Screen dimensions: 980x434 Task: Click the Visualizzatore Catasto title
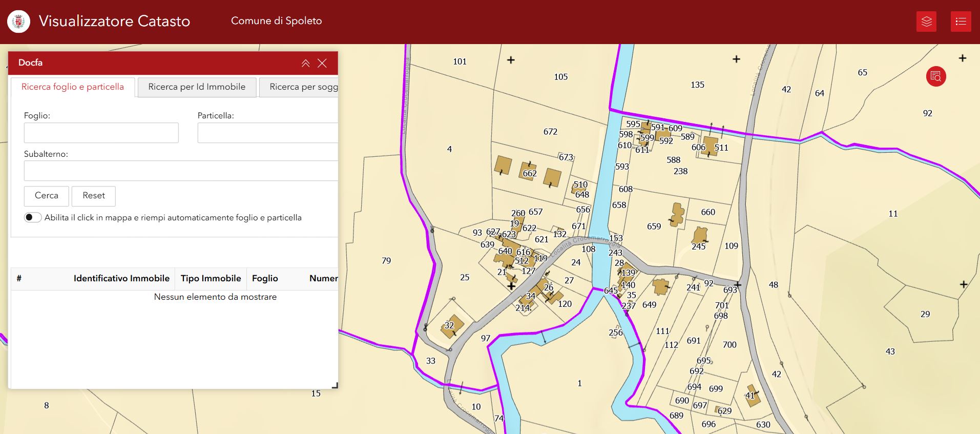point(114,21)
